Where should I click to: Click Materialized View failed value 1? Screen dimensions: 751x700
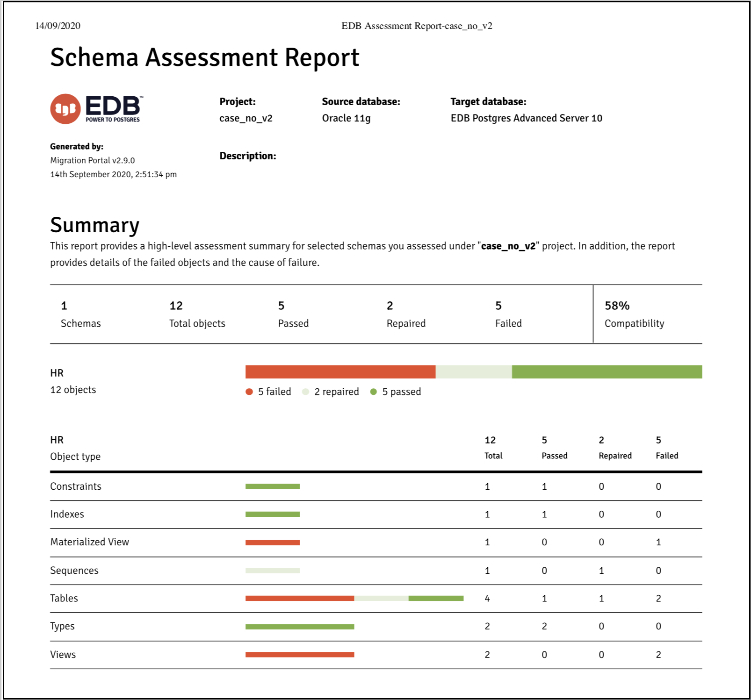658,543
